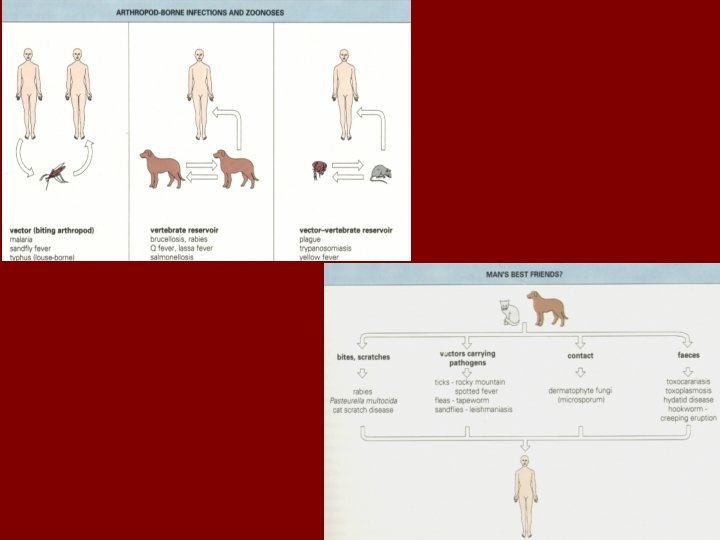720x540 pixels.
Task: Click 'ARTHROPOD-BORNE INFECTIONS AND ZOONOSES' title
Action: tap(200, 12)
